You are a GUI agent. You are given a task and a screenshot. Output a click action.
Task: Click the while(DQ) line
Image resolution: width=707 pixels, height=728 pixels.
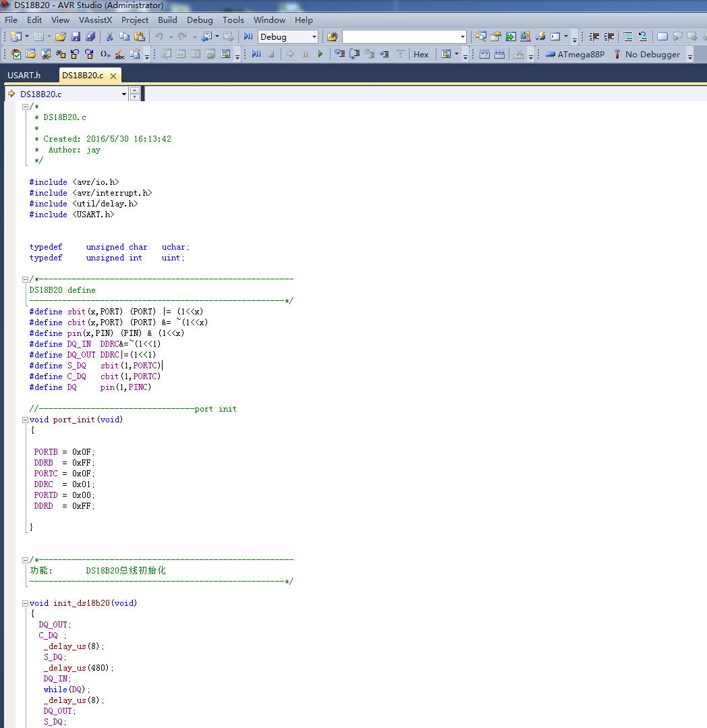67,690
